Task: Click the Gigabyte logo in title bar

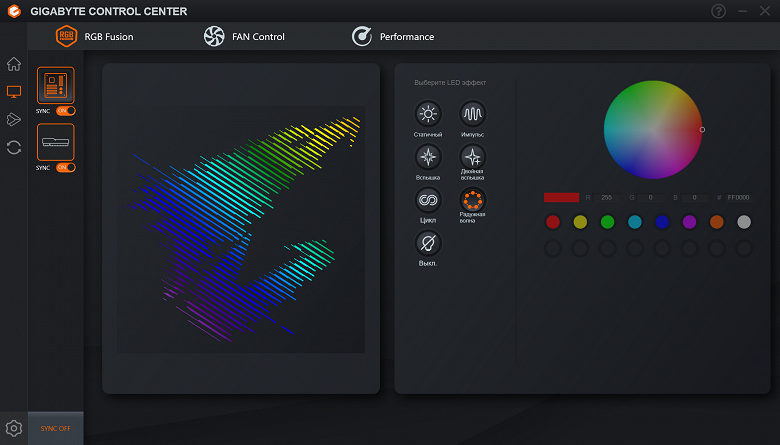Action: [14, 11]
